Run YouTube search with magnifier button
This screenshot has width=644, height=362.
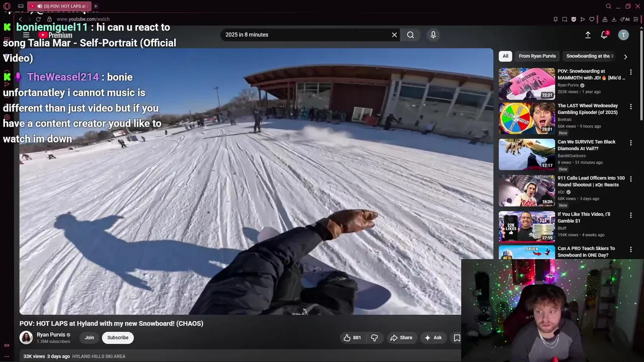[x=411, y=35]
